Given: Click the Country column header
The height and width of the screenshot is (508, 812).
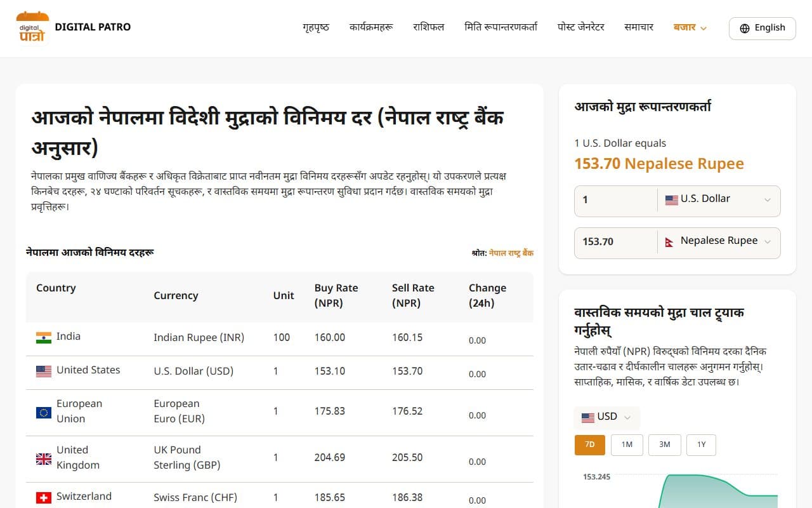Looking at the screenshot, I should tap(56, 288).
